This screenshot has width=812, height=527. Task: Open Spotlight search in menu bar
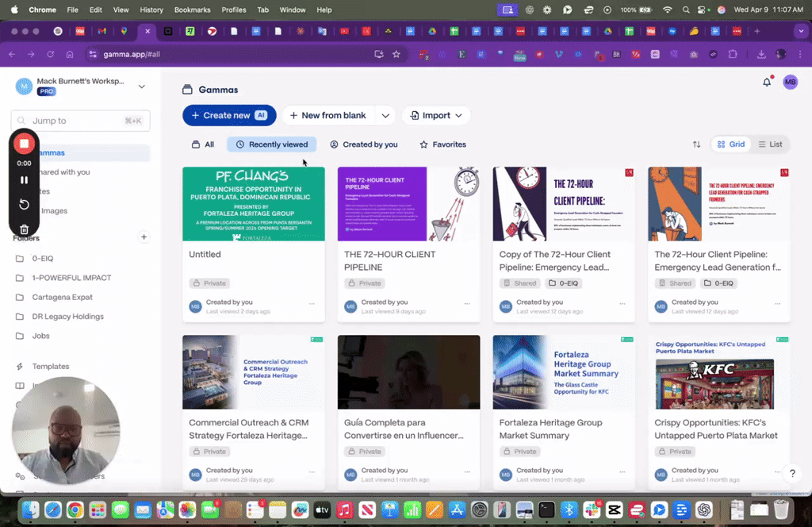pyautogui.click(x=686, y=10)
